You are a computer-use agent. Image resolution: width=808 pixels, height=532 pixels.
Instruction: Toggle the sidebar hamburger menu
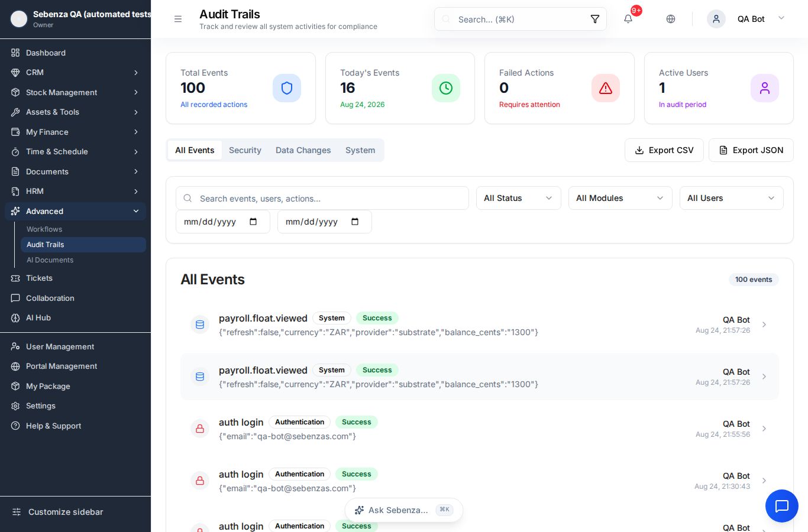click(178, 19)
